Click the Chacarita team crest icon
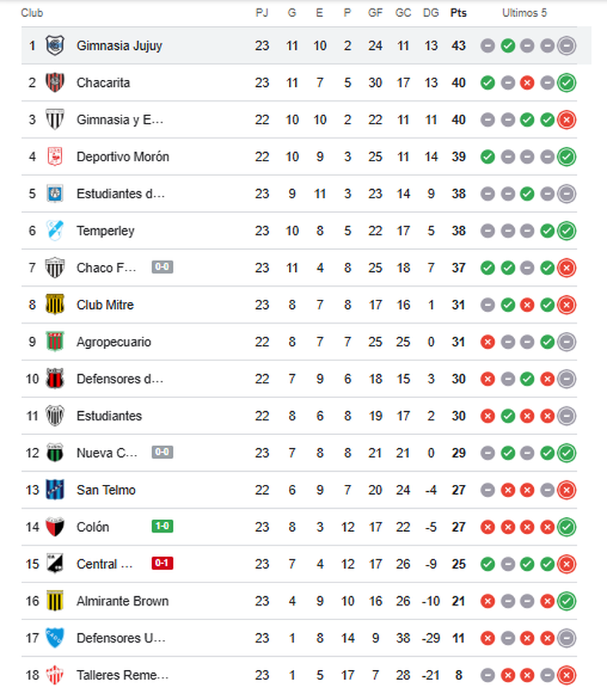The image size is (607, 700). 55,82
